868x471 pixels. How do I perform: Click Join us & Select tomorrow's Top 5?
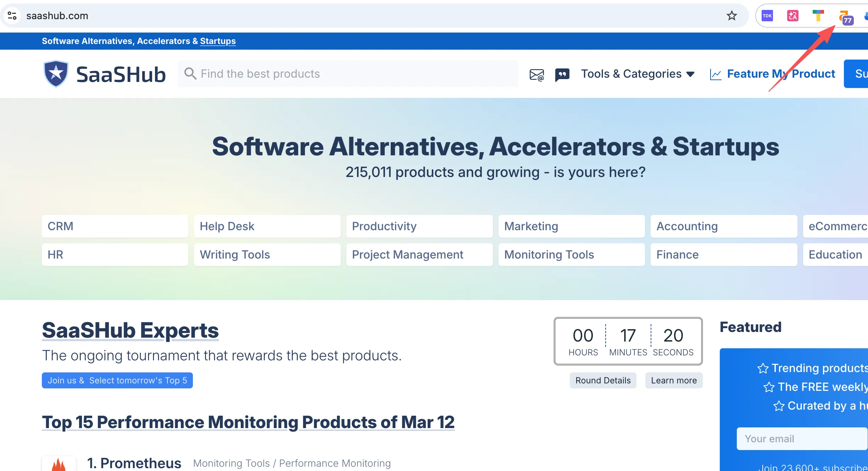coord(117,380)
